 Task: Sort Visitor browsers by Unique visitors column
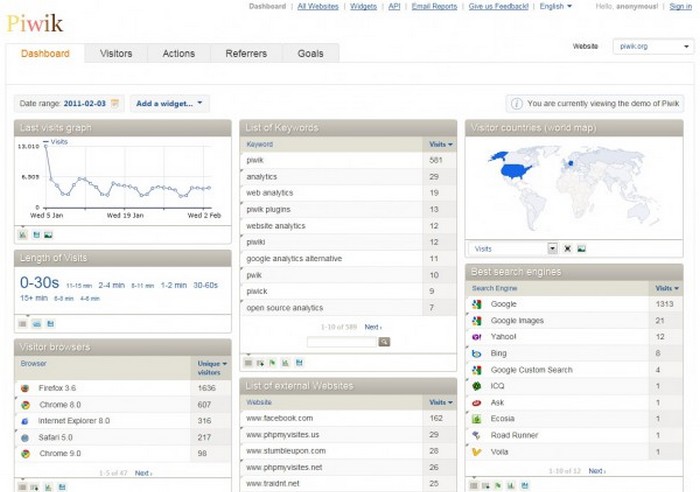tap(212, 368)
